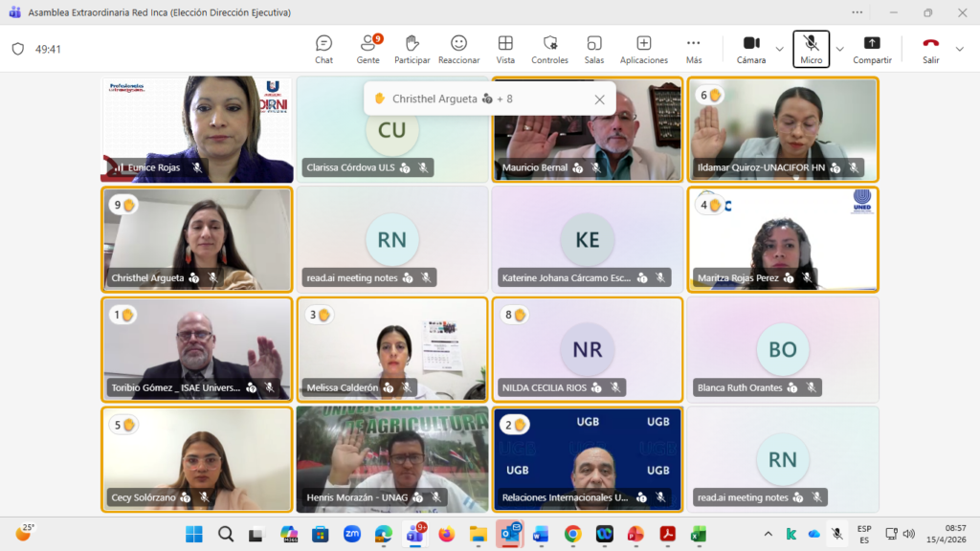Image resolution: width=980 pixels, height=551 pixels.
Task: Open the Aplicaciones add apps menu
Action: [644, 49]
